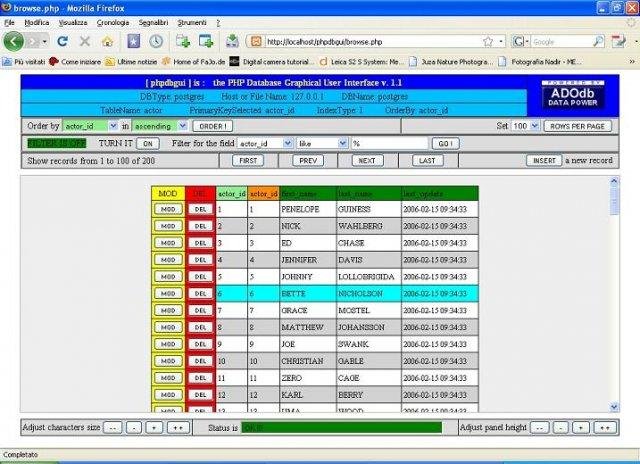Click the search magnifier icon
Viewport: 640px width, 464px height.
(598, 41)
